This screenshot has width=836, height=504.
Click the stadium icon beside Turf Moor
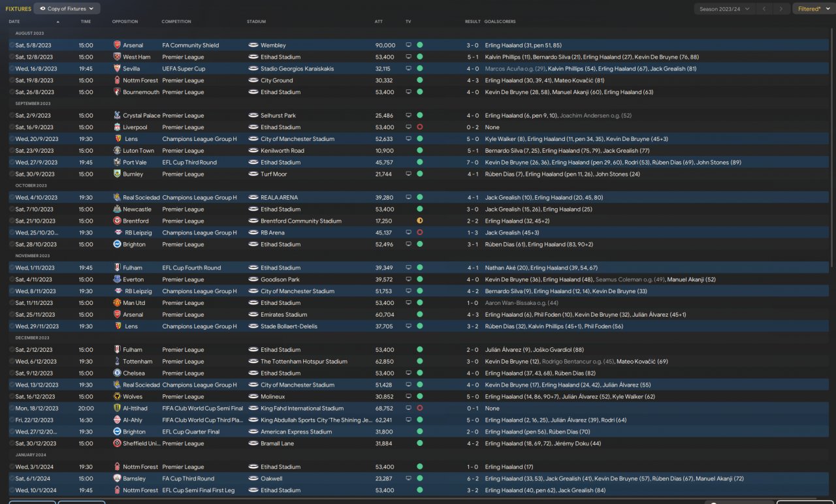(253, 174)
